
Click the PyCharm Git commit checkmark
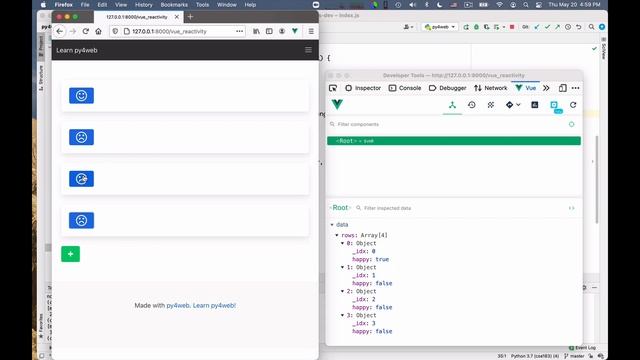(x=547, y=27)
